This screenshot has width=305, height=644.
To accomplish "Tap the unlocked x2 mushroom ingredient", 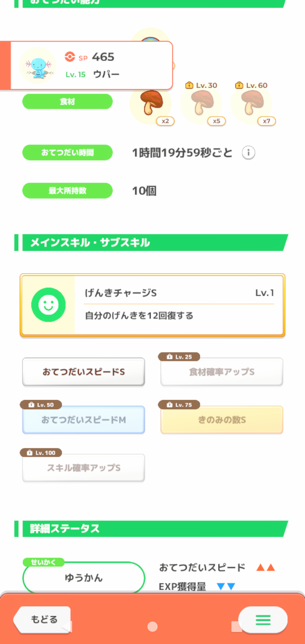I will click(150, 103).
